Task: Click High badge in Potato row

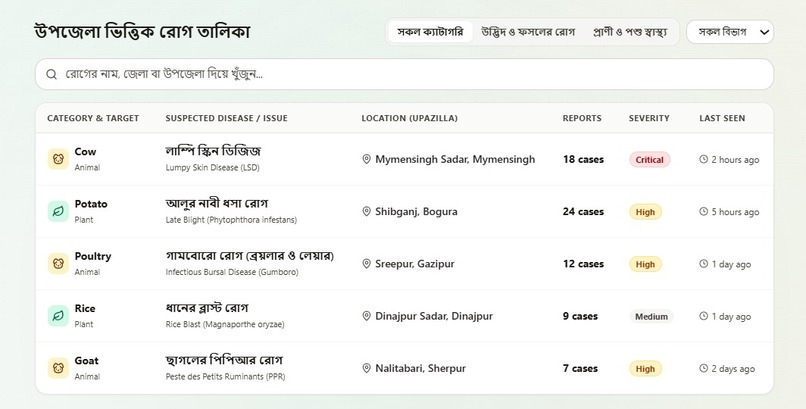Action: (x=645, y=212)
